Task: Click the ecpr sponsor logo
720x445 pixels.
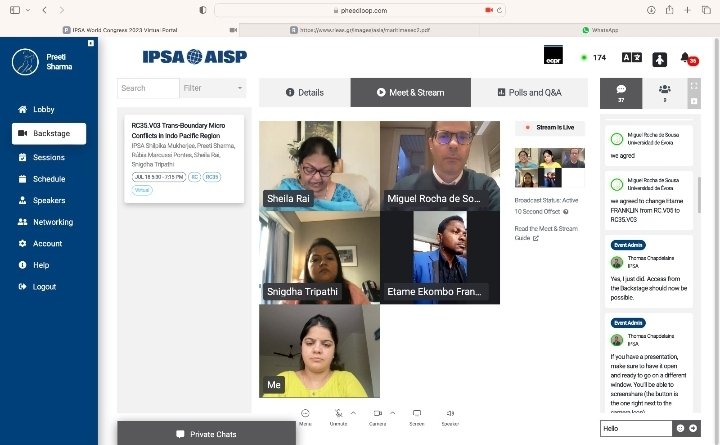Action: point(553,55)
